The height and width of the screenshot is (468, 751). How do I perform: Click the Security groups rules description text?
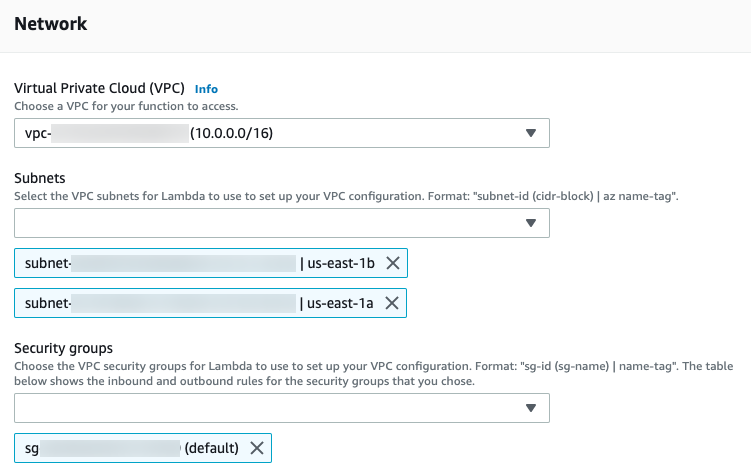[374, 374]
